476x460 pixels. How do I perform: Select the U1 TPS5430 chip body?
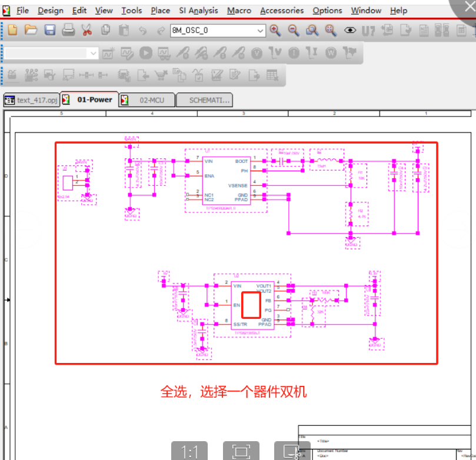coord(227,180)
